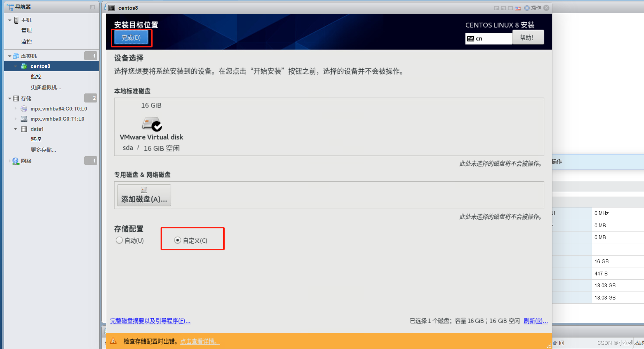The height and width of the screenshot is (349, 644).
Task: Click the data1 datastore icon
Action: (x=24, y=129)
